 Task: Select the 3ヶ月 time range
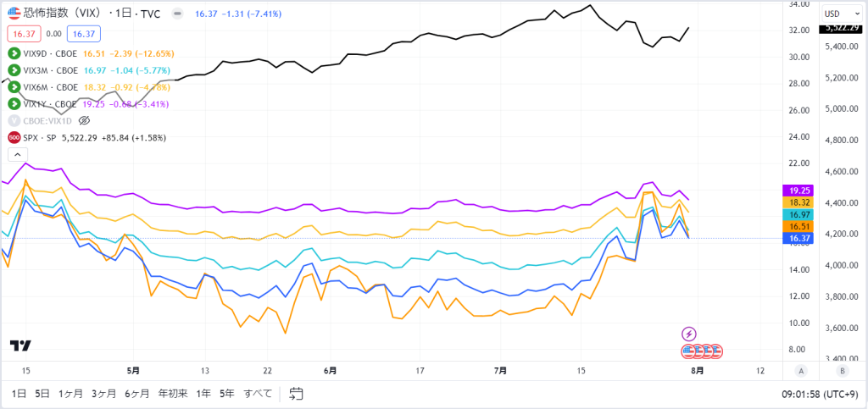[104, 394]
